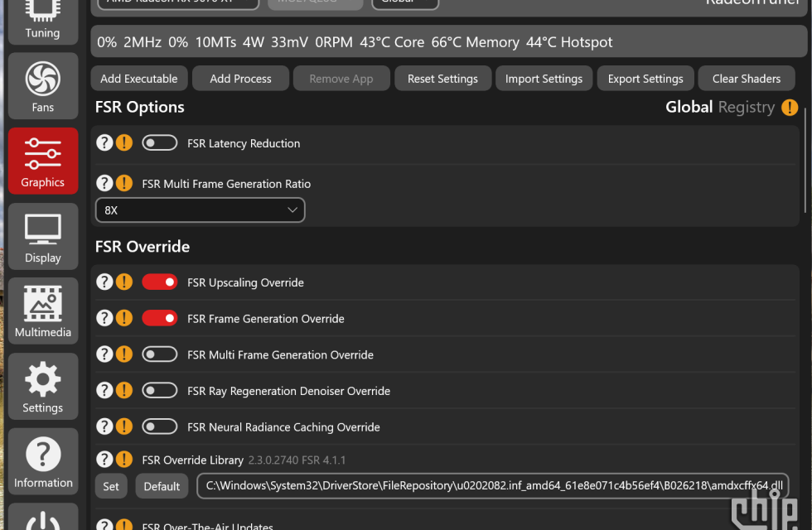Screen dimensions: 812x530
Task: Open the Multimedia section
Action: click(x=43, y=311)
